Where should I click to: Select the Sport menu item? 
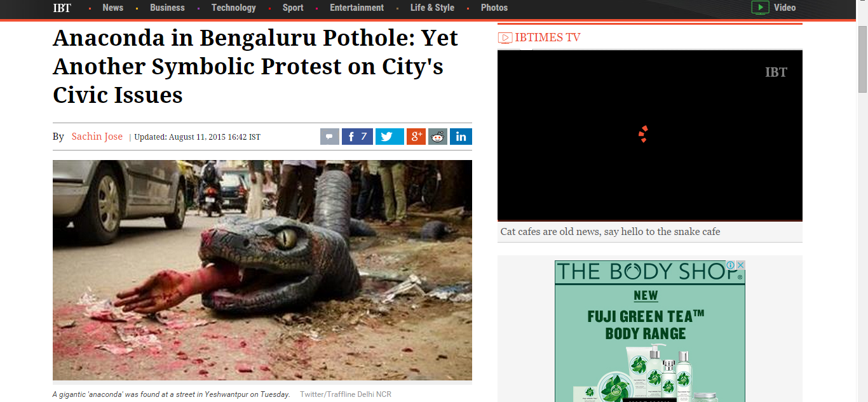click(x=293, y=8)
